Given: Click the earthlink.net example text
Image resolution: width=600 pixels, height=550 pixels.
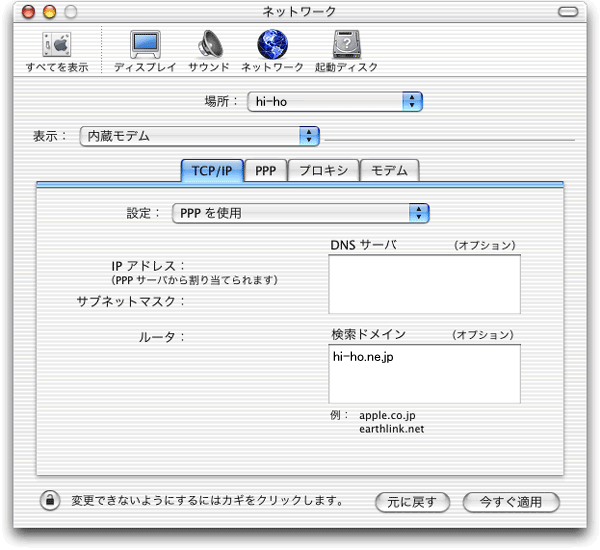Looking at the screenshot, I should (x=391, y=429).
